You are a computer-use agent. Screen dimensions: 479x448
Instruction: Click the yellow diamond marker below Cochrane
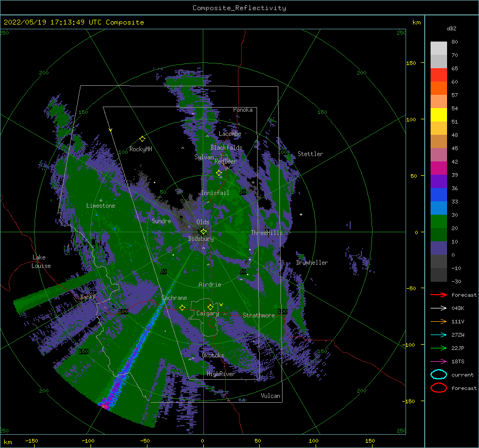click(182, 307)
